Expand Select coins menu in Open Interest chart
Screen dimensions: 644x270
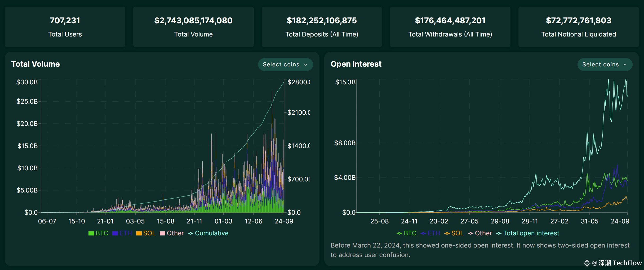(605, 65)
